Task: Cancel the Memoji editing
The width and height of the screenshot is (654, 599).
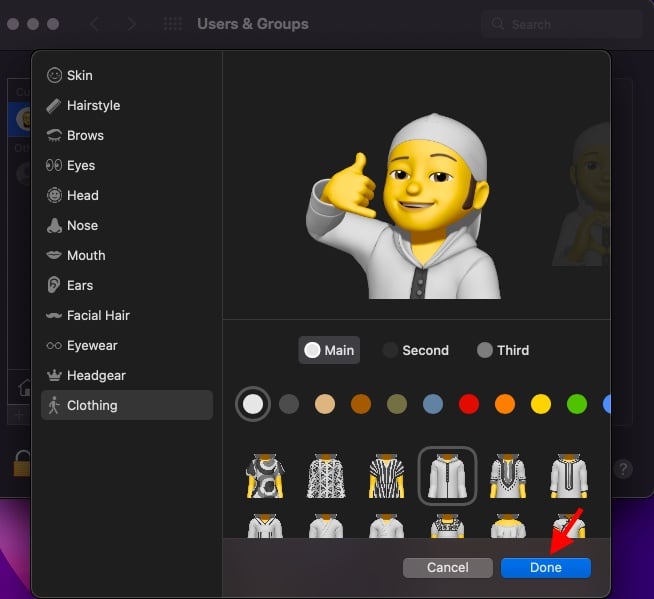Action: 447,567
